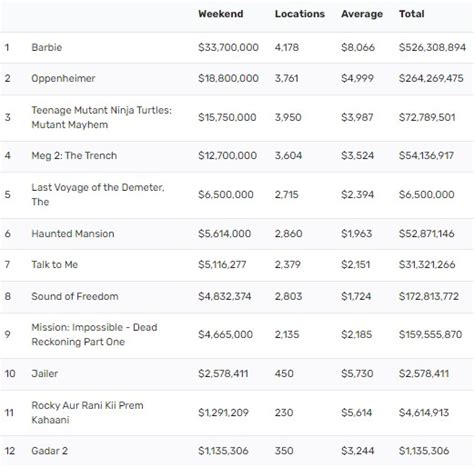Click Barbie's average $8,066
474x467 pixels.
tap(358, 47)
